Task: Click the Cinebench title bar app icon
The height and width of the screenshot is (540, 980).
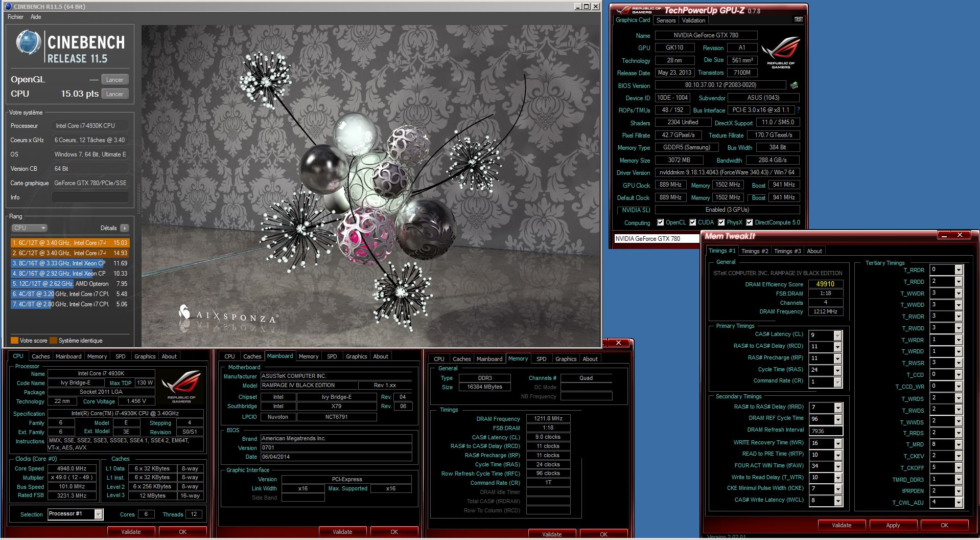Action: [x=8, y=7]
